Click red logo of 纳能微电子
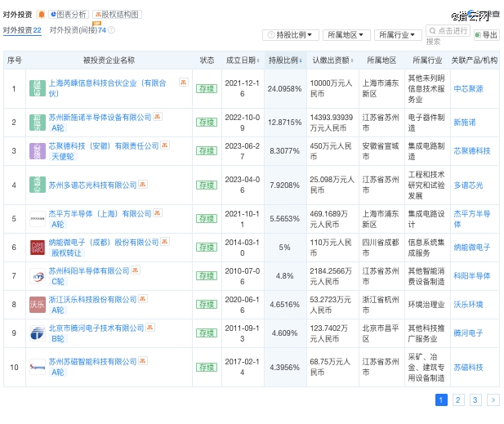The width and height of the screenshot is (504, 424). pyautogui.click(x=38, y=248)
